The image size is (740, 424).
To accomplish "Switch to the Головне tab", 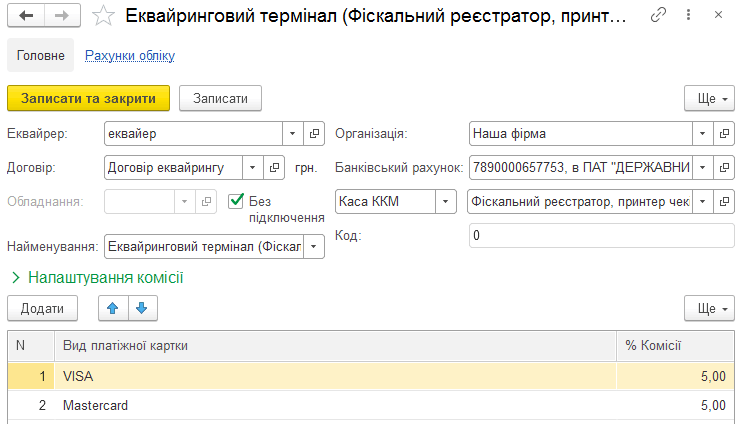I will tap(41, 55).
